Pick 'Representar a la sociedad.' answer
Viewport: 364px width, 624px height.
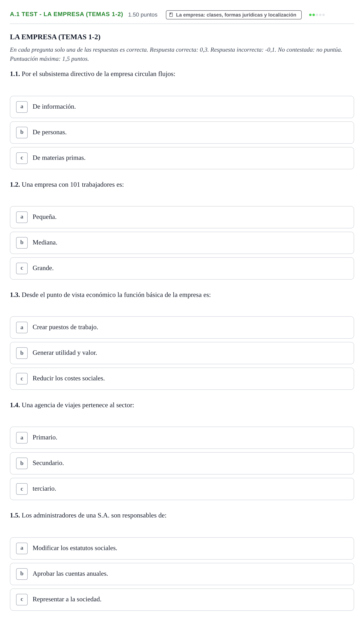[x=182, y=600]
